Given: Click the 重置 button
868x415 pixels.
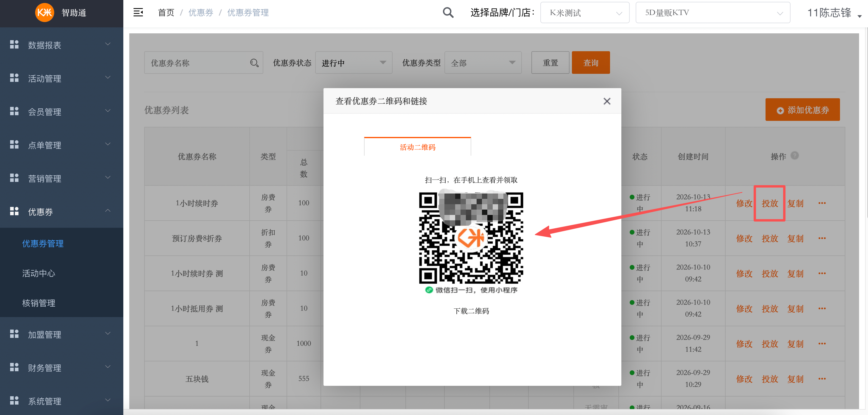Looking at the screenshot, I should click(550, 63).
